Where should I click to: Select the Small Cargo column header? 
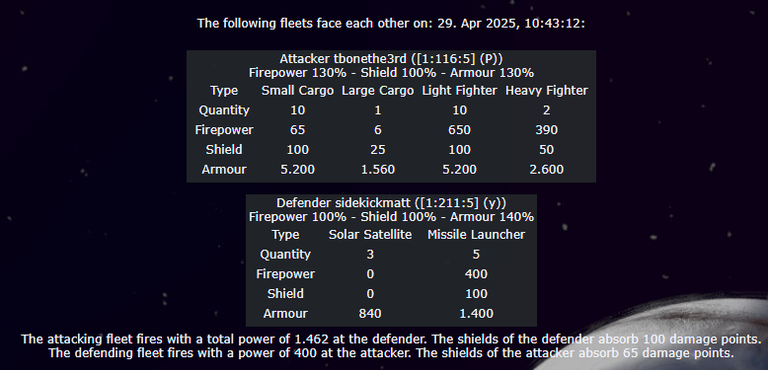tap(297, 91)
